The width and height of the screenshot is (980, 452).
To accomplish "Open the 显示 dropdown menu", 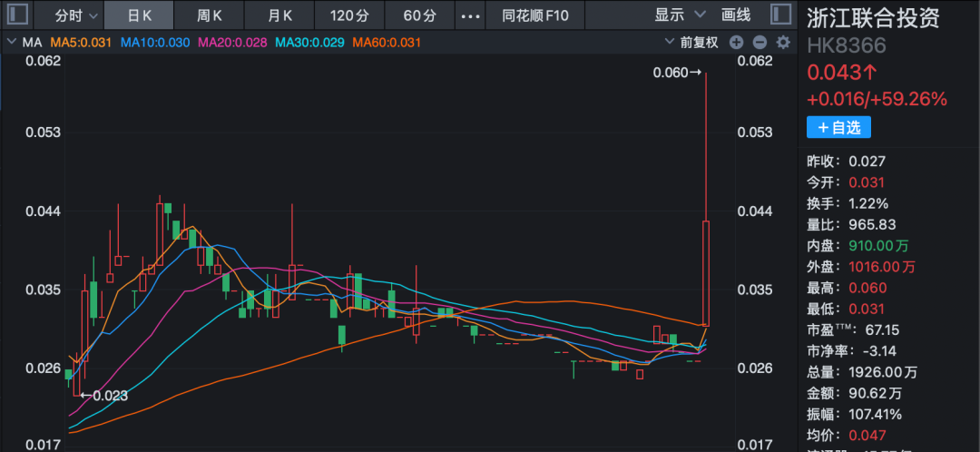I will 680,15.
